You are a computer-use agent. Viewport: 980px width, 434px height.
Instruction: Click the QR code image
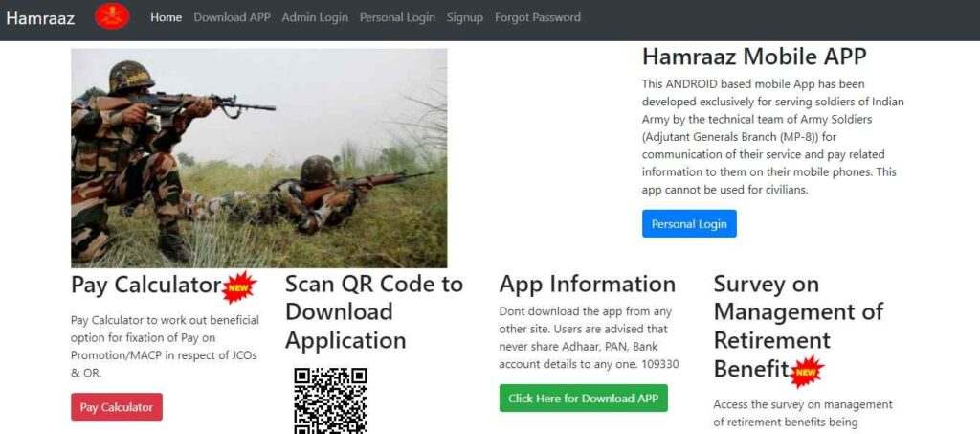[330, 400]
